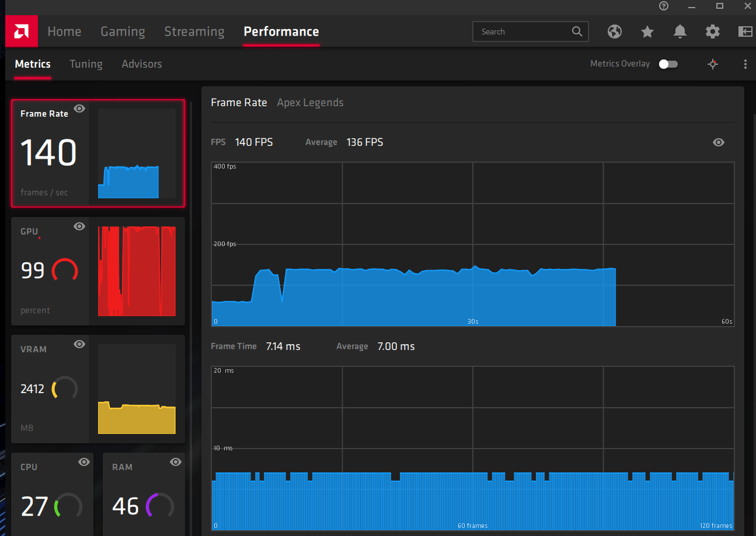Switch to the Gaming tab

click(x=123, y=31)
